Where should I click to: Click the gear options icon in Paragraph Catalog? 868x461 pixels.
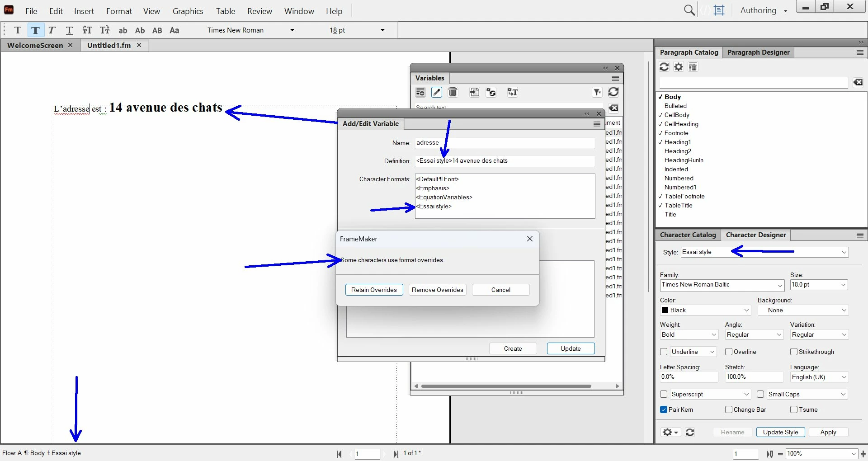click(x=679, y=67)
